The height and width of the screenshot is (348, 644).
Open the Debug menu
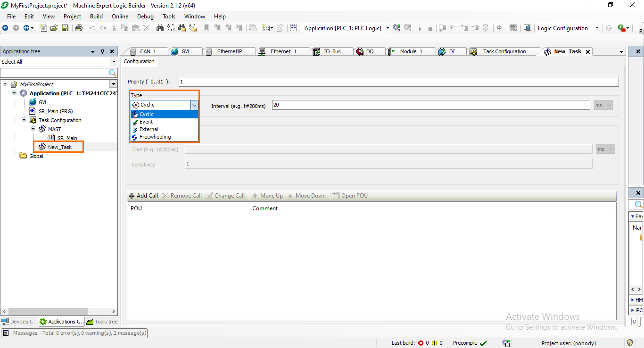145,16
